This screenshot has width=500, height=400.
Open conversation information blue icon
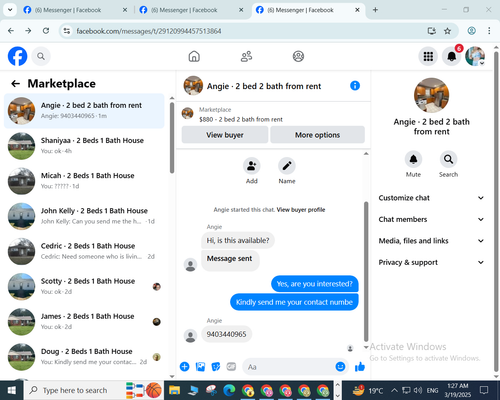[x=355, y=86]
